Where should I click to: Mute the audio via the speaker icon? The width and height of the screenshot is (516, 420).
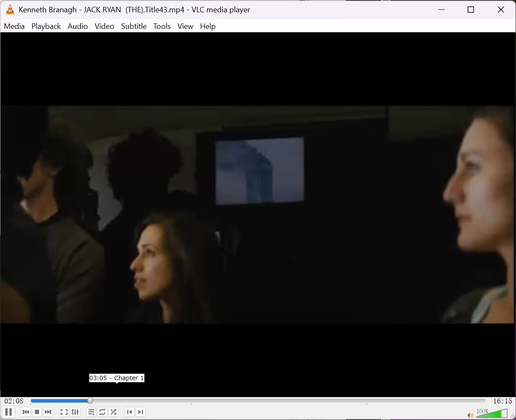(470, 415)
